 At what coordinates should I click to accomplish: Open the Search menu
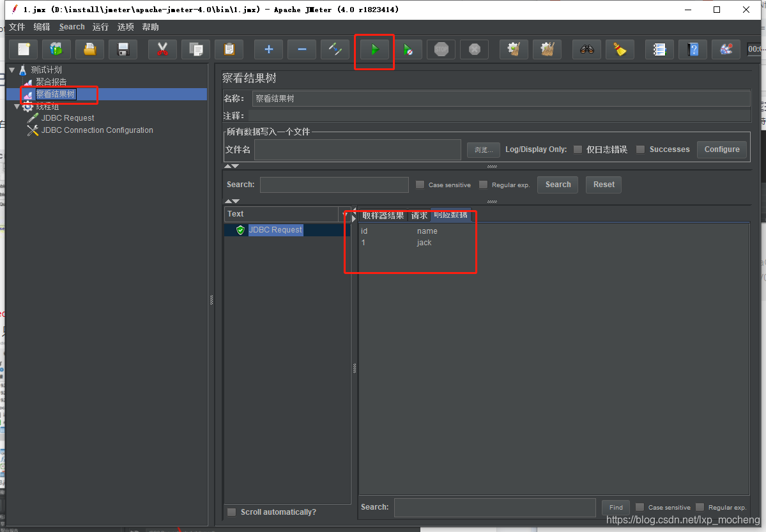click(x=72, y=27)
